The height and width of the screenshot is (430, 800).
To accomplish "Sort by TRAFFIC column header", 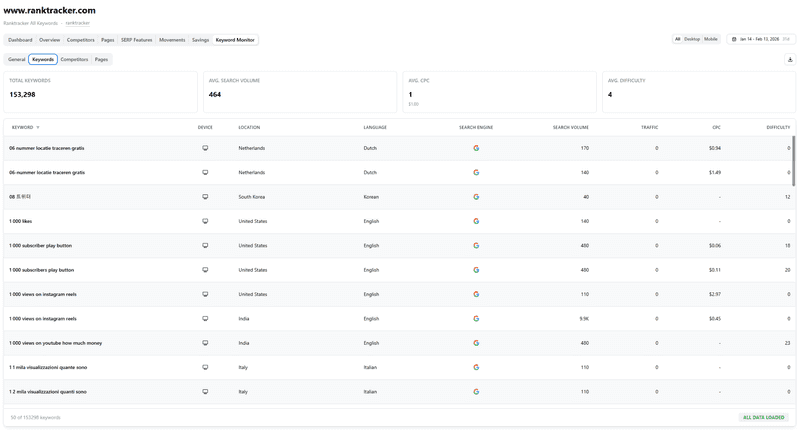I will [x=649, y=128].
